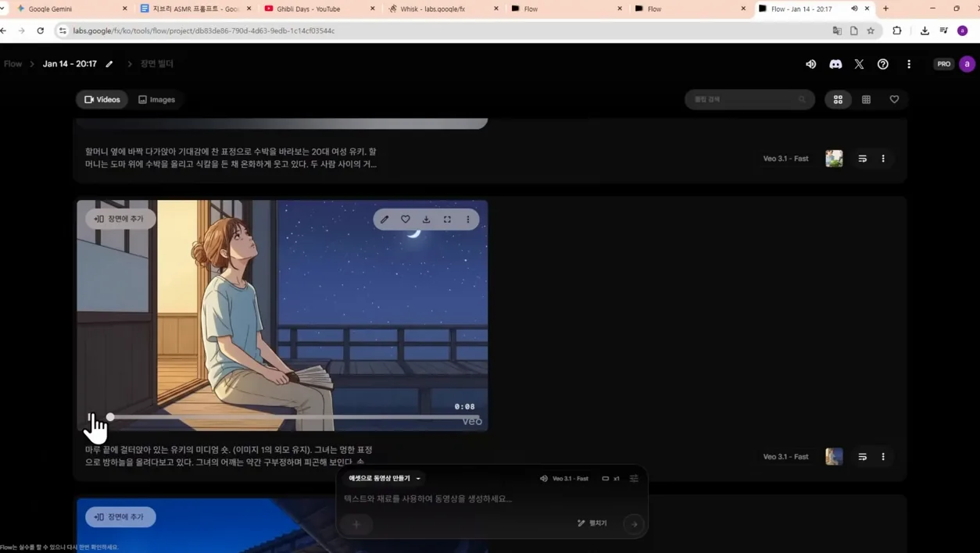Image resolution: width=980 pixels, height=553 pixels.
Task: Click the 펼치기 expand button
Action: click(592, 523)
